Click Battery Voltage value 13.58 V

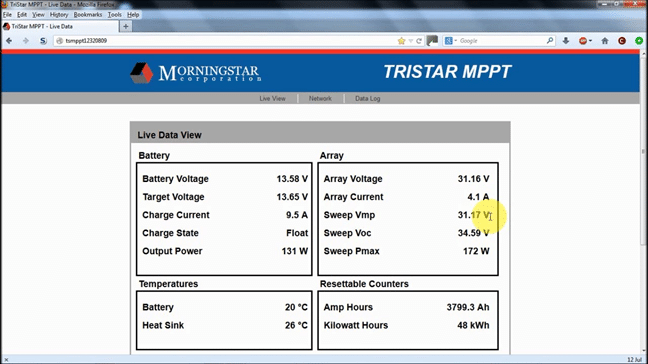292,179
